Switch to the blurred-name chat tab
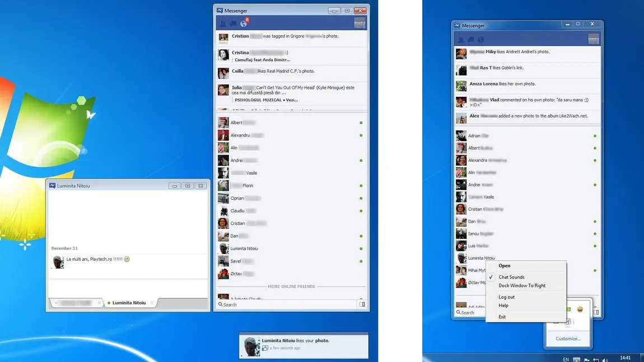Screen dimensions: 644x362 (x=76, y=303)
